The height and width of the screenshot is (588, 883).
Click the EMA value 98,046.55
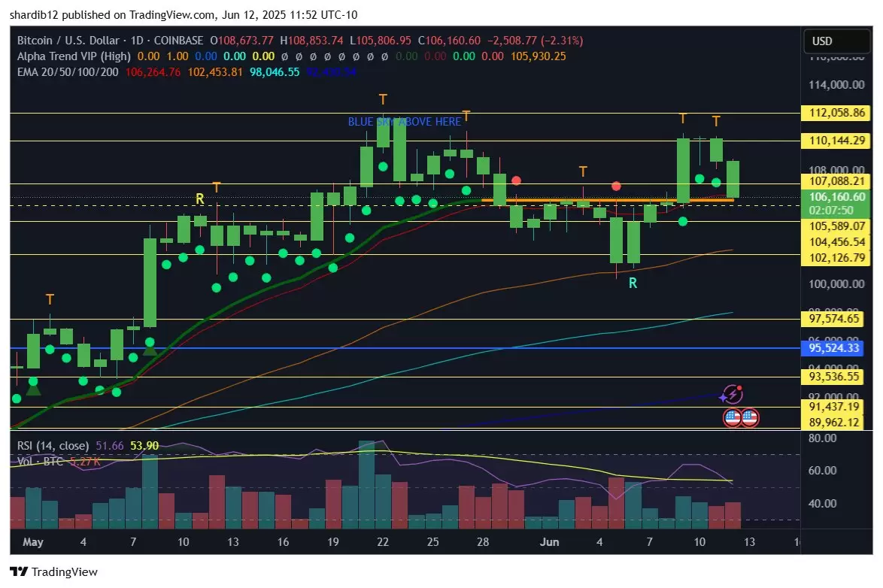click(x=275, y=72)
